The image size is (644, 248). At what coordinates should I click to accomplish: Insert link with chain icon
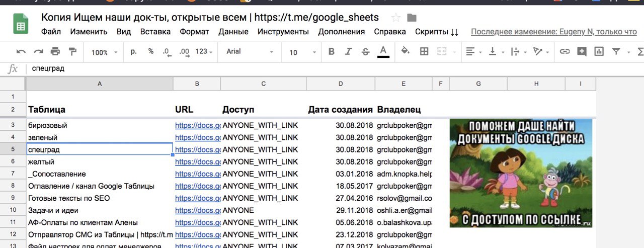[565, 51]
